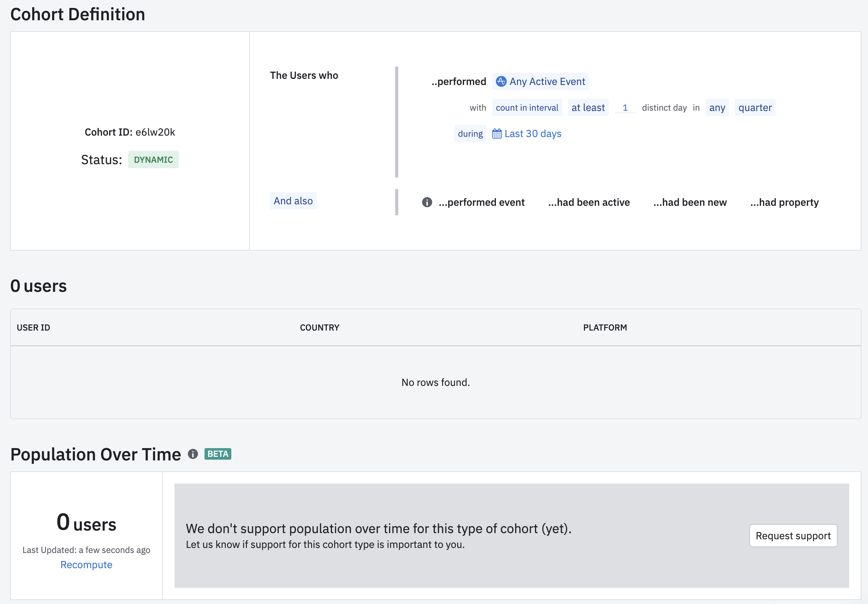Change the quarter interval dropdown

click(x=755, y=108)
